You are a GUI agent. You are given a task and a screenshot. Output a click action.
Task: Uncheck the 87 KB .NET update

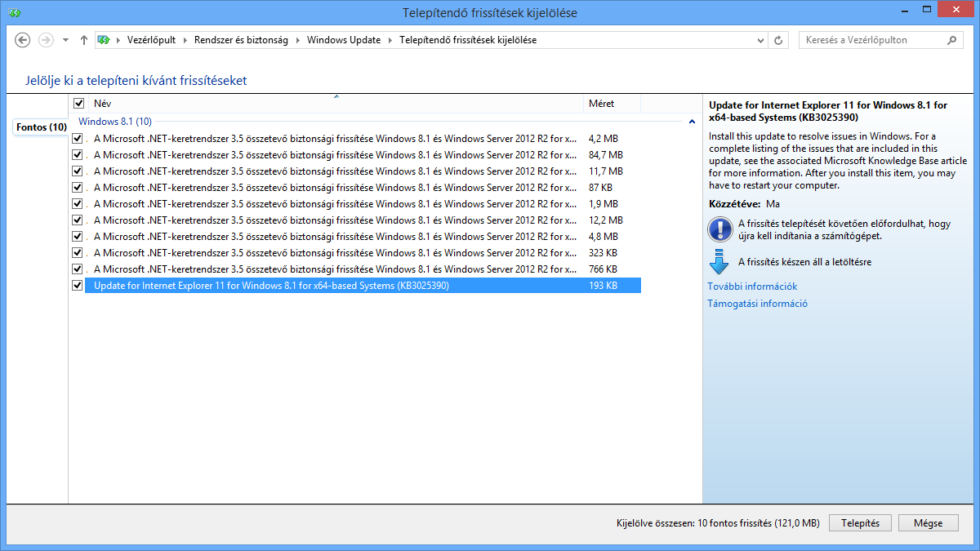click(78, 188)
